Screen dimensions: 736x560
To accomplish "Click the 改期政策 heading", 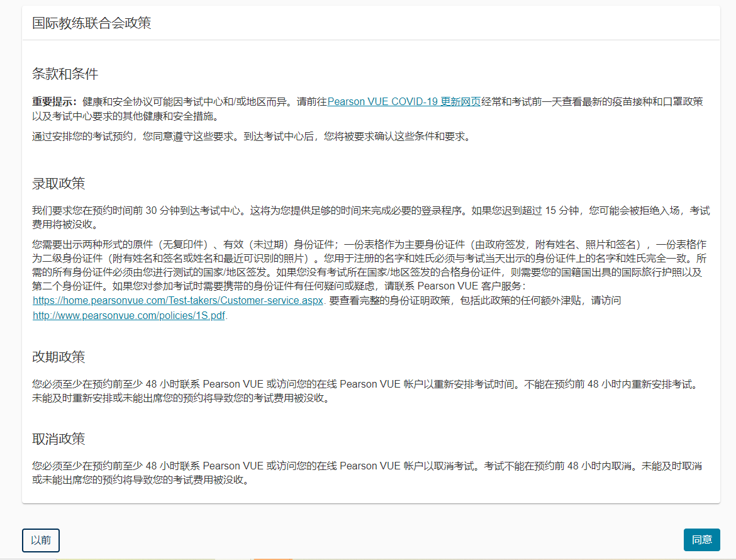I will (59, 357).
